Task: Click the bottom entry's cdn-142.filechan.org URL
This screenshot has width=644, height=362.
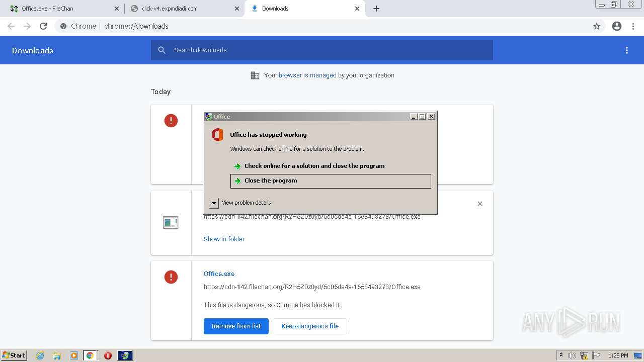Action: click(x=312, y=287)
